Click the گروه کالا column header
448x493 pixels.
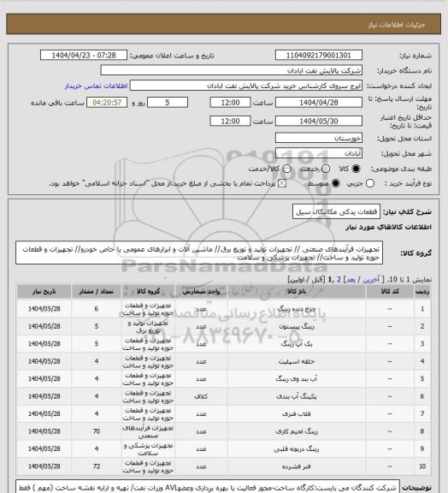pyautogui.click(x=148, y=292)
